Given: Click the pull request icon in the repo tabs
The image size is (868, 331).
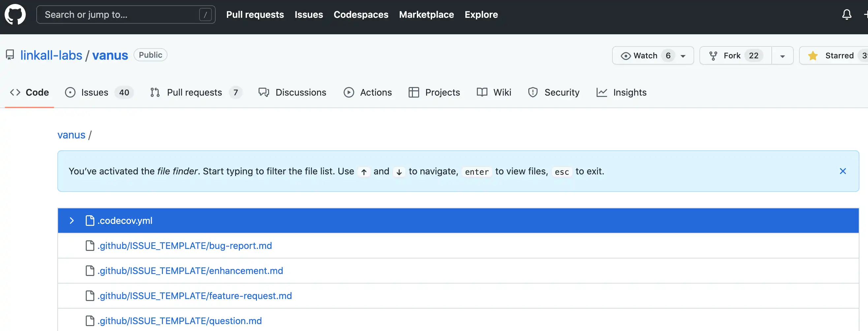Looking at the screenshot, I should coord(155,92).
